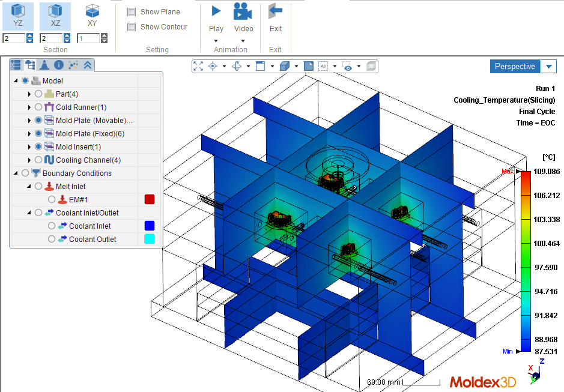Image resolution: width=564 pixels, height=392 pixels.
Task: Click the rotate view icon
Action: click(x=237, y=66)
